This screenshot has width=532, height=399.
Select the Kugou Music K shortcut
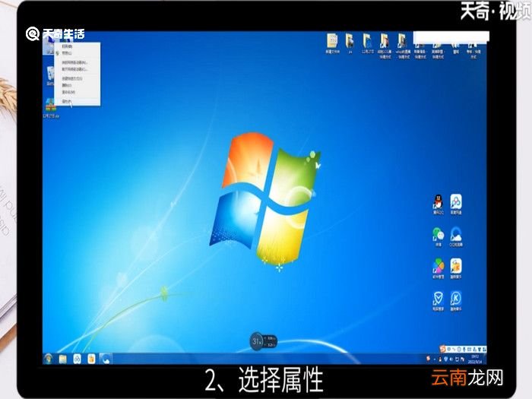tap(456, 301)
